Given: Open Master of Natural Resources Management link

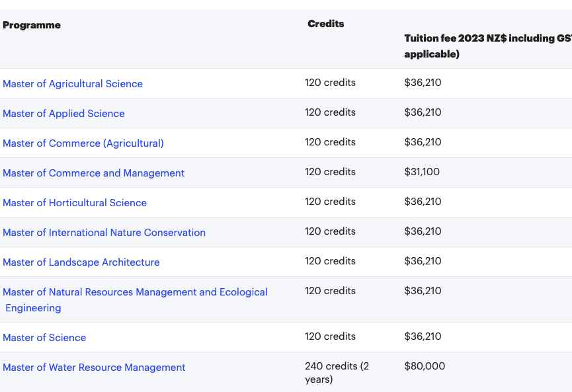Looking at the screenshot, I should point(135,292).
